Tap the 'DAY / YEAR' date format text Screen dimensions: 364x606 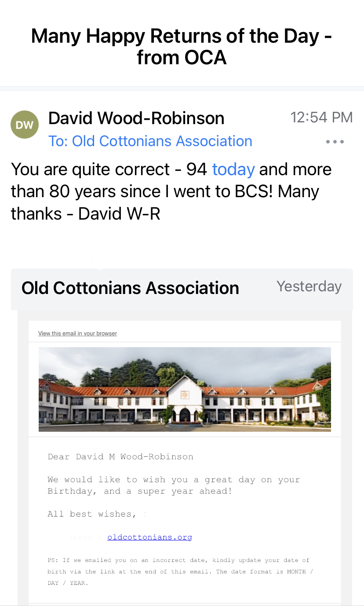pos(67,583)
